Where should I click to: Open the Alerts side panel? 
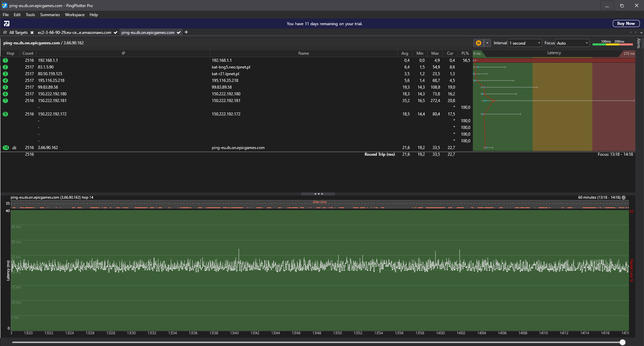point(639,43)
